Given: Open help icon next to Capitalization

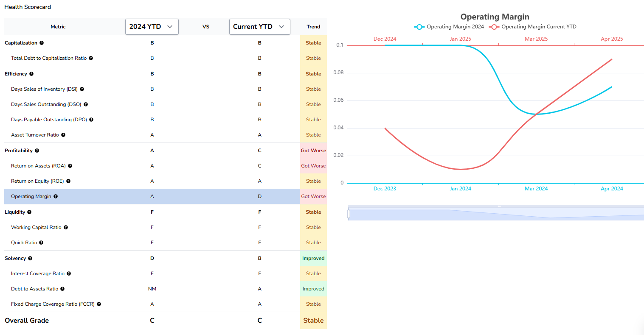Looking at the screenshot, I should 42,43.
